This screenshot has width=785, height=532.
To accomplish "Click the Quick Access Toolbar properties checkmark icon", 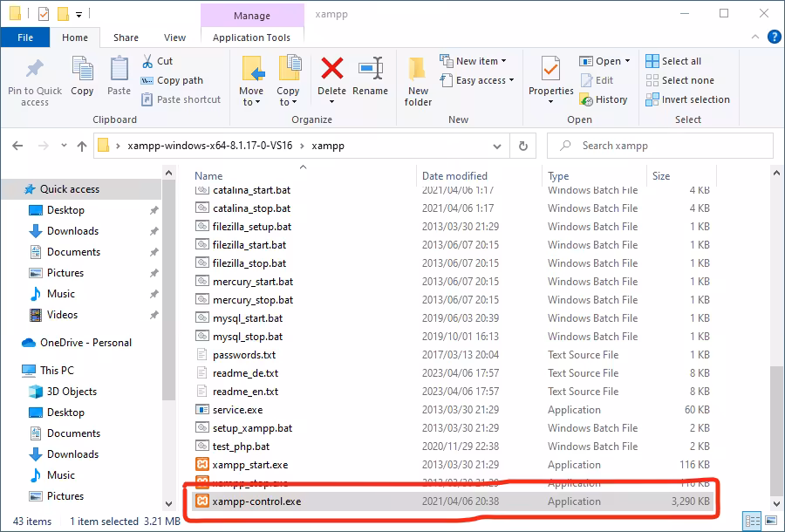I will [44, 13].
